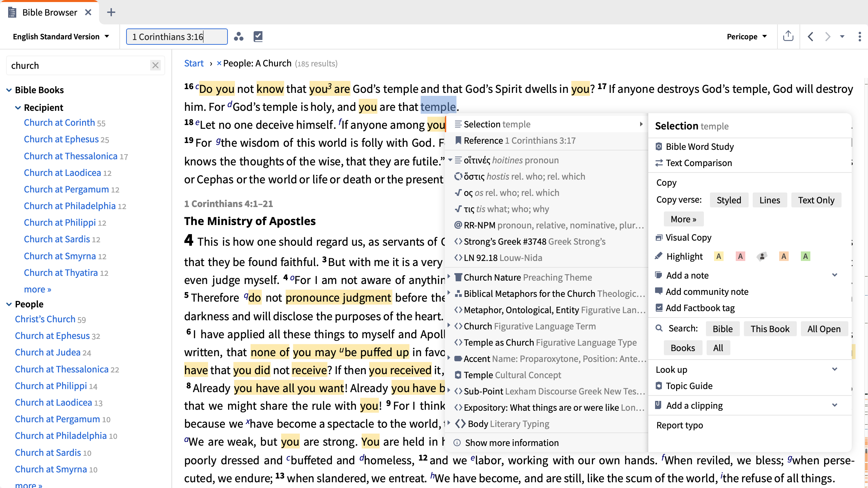868x488 pixels.
Task: Copy verse as Lines
Action: coord(770,200)
